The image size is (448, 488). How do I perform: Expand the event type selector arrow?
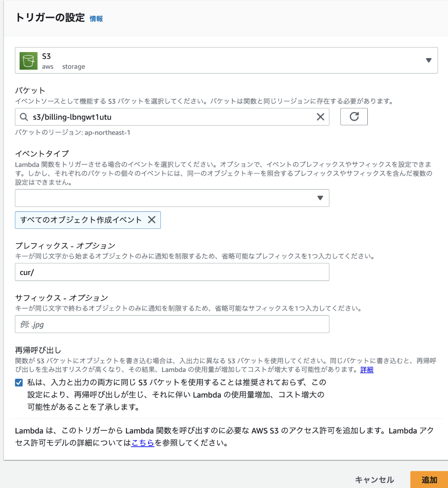(x=320, y=198)
